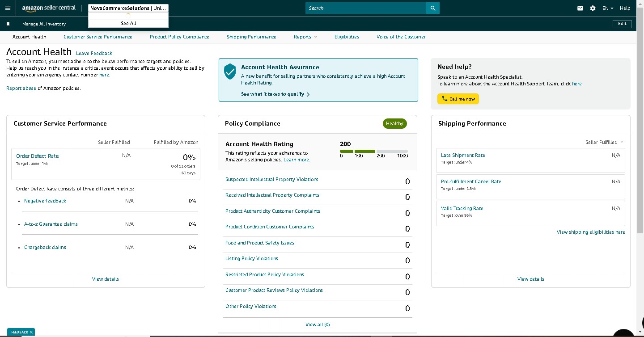Open the hamburger navigation menu
Viewport: 644px width, 337px height.
[x=8, y=8]
